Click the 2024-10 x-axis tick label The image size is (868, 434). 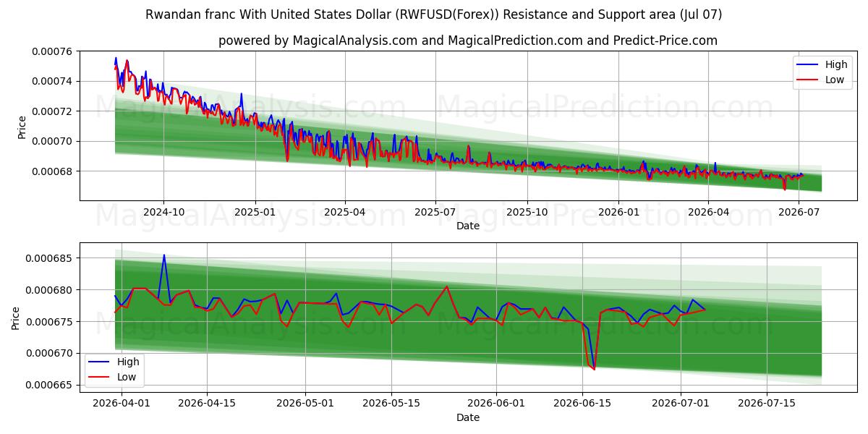click(163, 212)
